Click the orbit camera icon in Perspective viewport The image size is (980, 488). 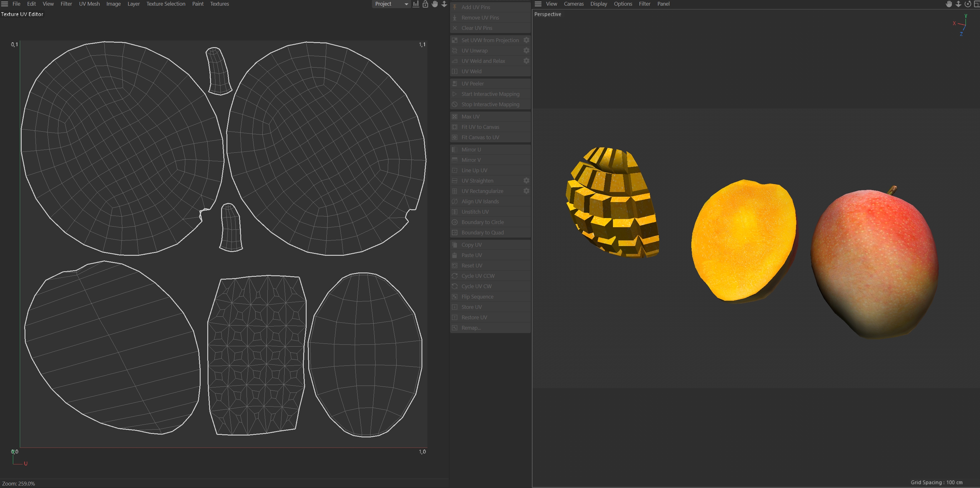(967, 4)
